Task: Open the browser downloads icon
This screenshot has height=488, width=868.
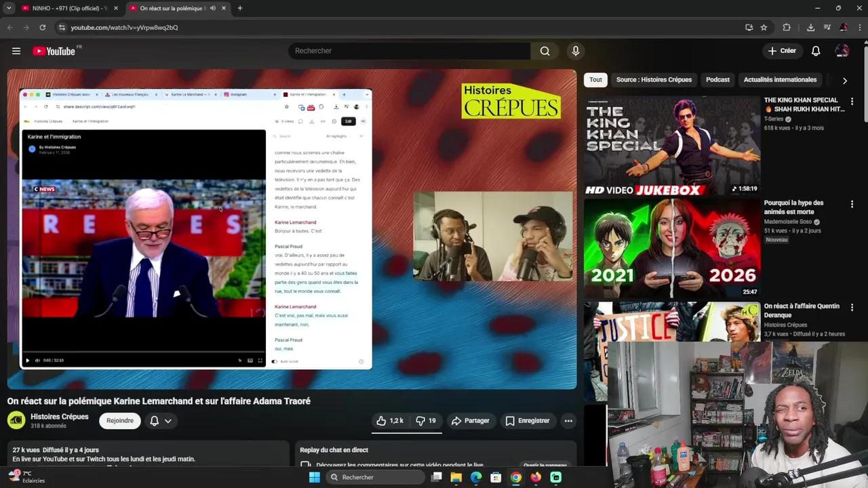Action: (x=810, y=27)
